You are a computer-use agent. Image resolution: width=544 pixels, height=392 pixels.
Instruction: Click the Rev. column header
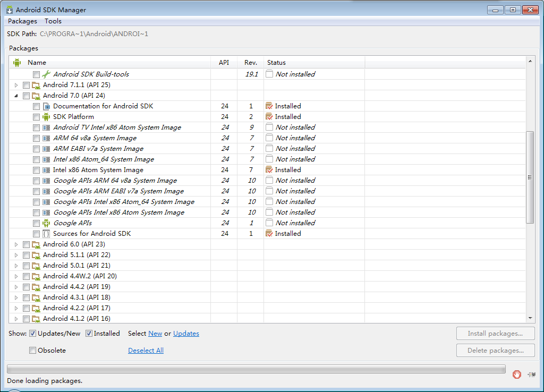click(x=251, y=63)
